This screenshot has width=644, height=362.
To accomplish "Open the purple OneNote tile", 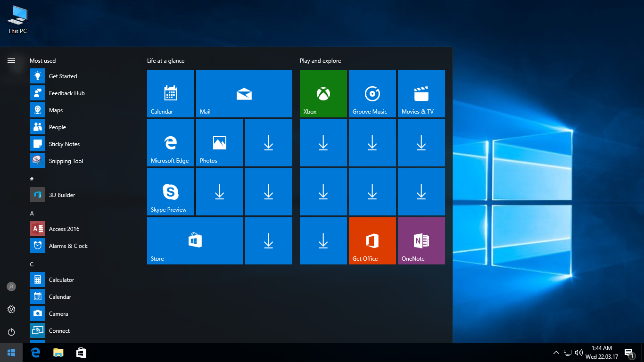I will [x=421, y=241].
